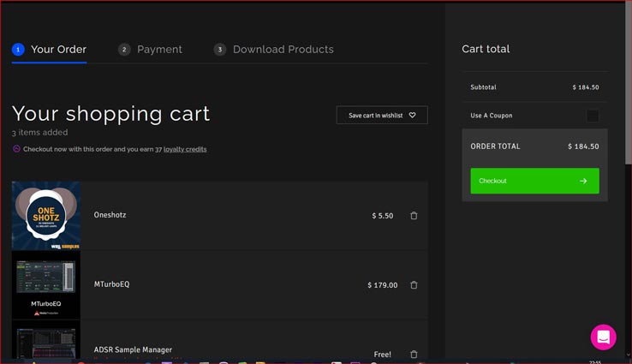Viewport: 632px width, 364px height.
Task: Switch to the Payment step tab
Action: pyautogui.click(x=159, y=50)
